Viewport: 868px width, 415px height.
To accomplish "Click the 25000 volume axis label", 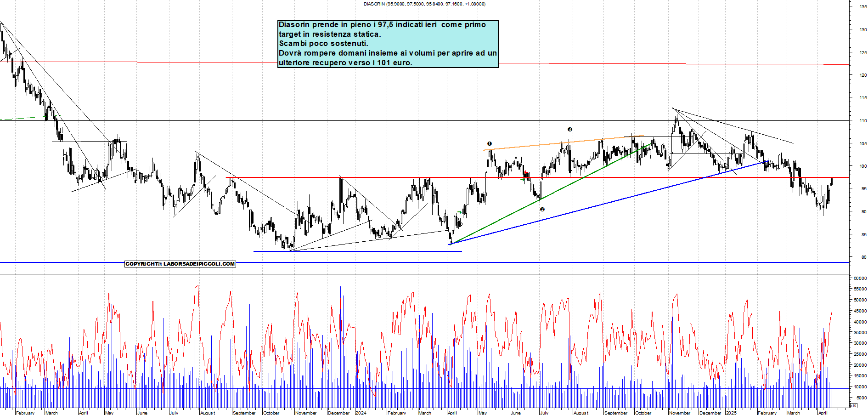I will [x=860, y=354].
